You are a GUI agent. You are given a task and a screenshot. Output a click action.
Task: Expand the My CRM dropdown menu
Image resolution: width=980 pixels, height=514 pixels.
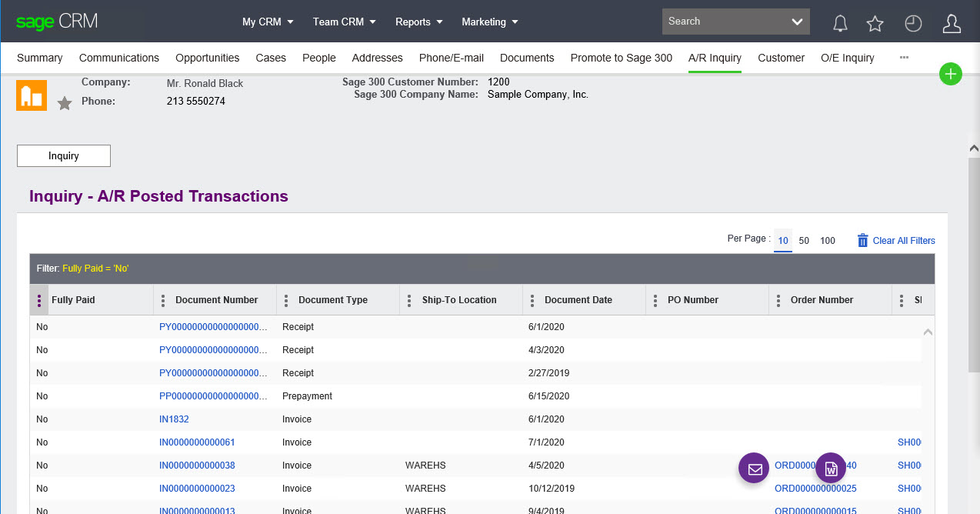(x=268, y=22)
